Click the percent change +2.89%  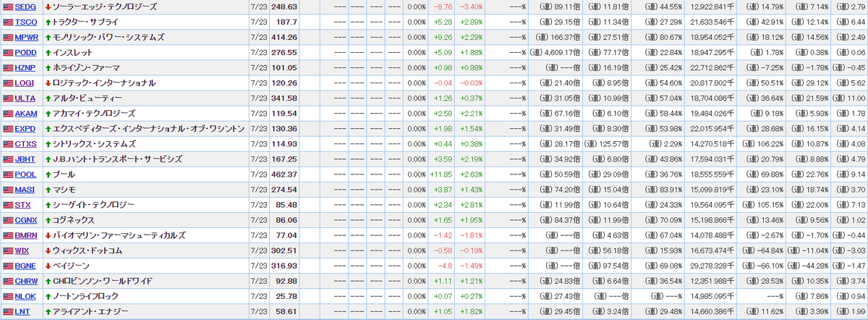coord(471,22)
